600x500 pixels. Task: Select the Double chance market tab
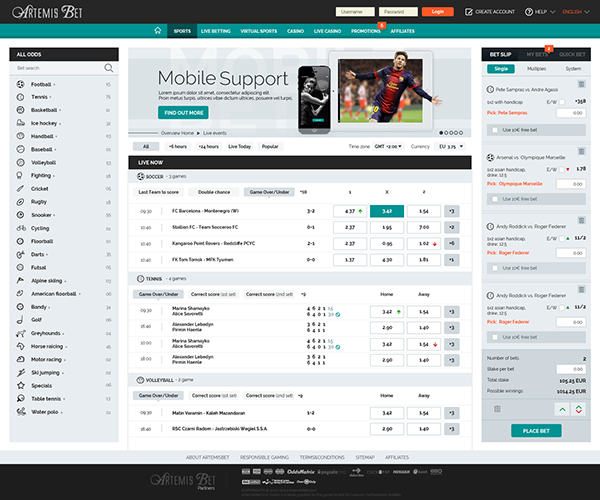(214, 192)
